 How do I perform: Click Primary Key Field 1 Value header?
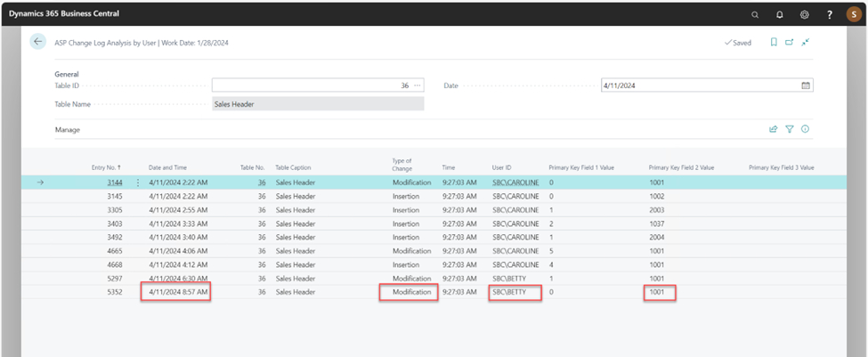[x=581, y=167]
